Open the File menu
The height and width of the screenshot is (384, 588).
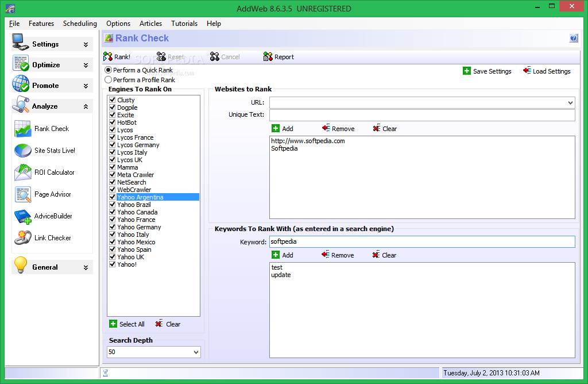(x=14, y=23)
